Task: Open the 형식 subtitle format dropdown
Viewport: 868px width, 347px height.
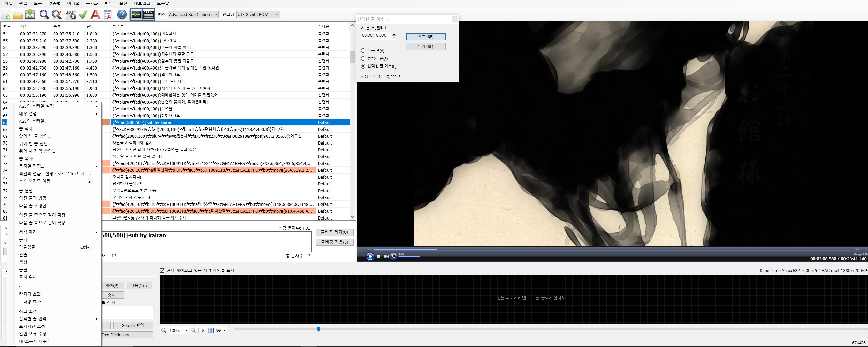Action: pyautogui.click(x=193, y=15)
